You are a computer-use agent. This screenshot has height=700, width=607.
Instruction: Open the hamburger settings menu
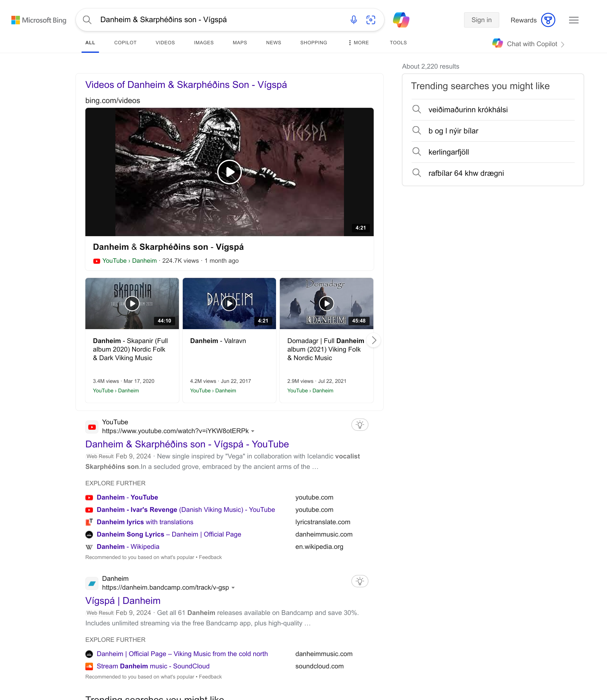click(x=573, y=20)
